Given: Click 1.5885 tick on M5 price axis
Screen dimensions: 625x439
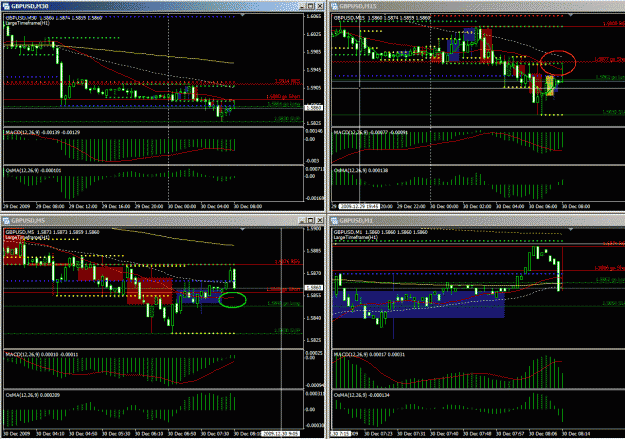Looking at the screenshot, I should (314, 251).
